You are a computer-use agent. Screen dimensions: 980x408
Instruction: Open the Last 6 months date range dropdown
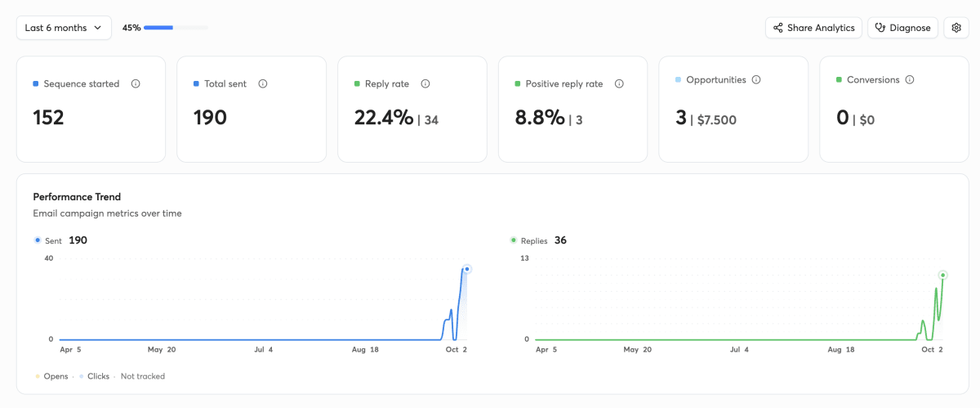[65, 28]
